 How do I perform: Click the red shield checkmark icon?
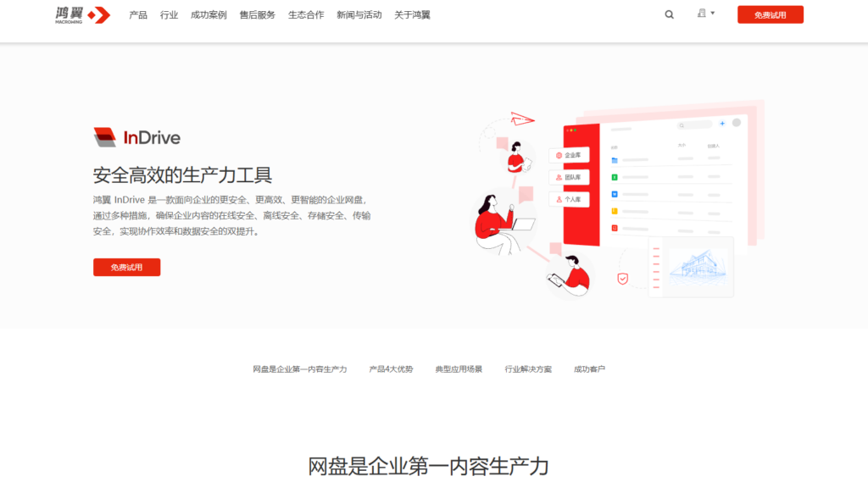tap(622, 278)
